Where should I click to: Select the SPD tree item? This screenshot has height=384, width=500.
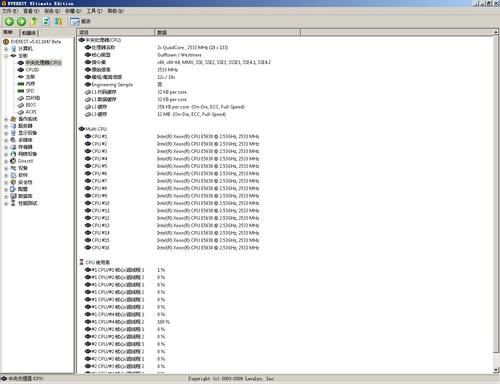click(x=30, y=91)
